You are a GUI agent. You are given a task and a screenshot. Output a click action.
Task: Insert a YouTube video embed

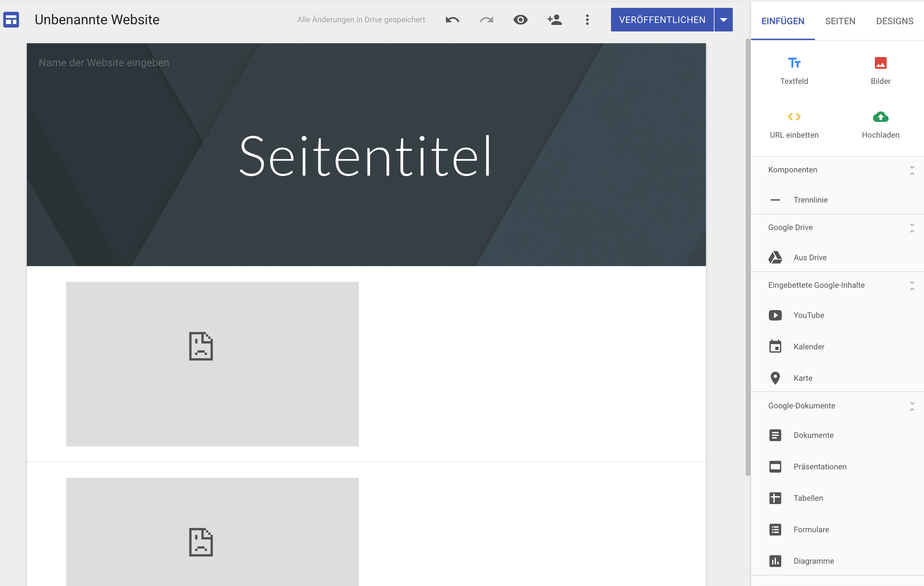(808, 315)
